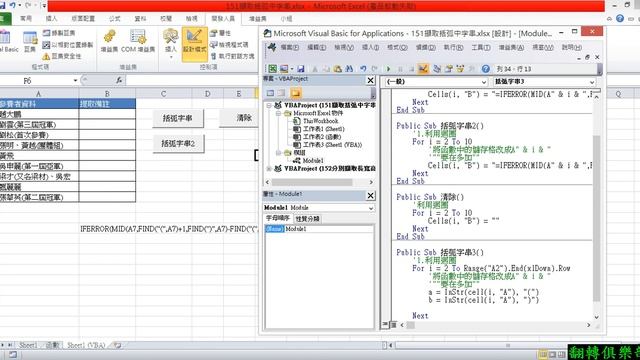Screen dimensions: 640x360
Task: Select 公式 ribbon tab in Excel
Action: (x=115, y=18)
